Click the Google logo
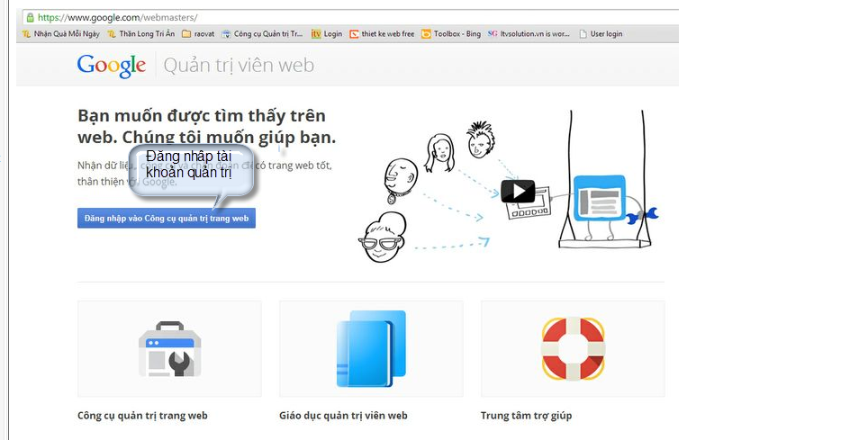868x440 pixels. click(x=112, y=66)
